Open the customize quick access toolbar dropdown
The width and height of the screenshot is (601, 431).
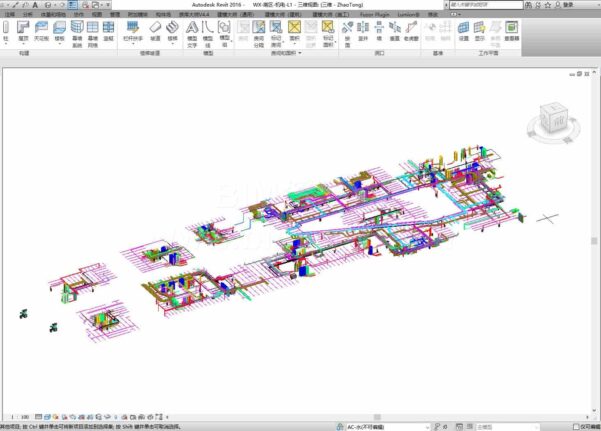point(108,5)
